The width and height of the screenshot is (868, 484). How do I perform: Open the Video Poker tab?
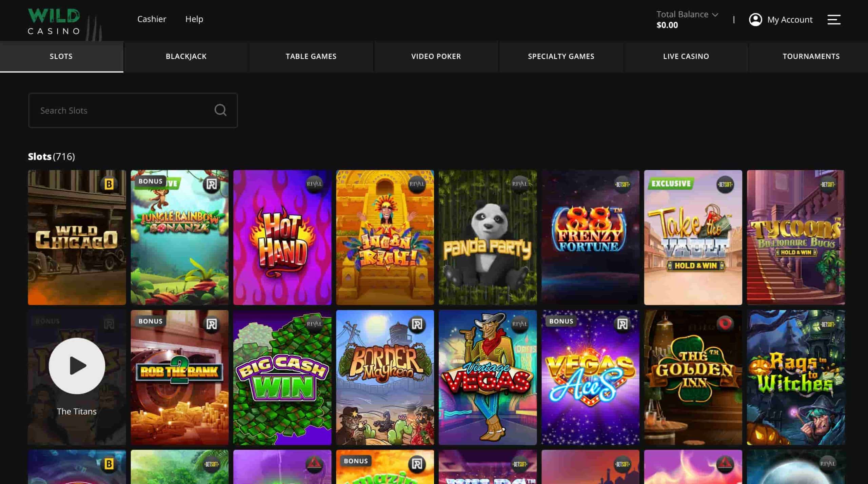pyautogui.click(x=436, y=56)
